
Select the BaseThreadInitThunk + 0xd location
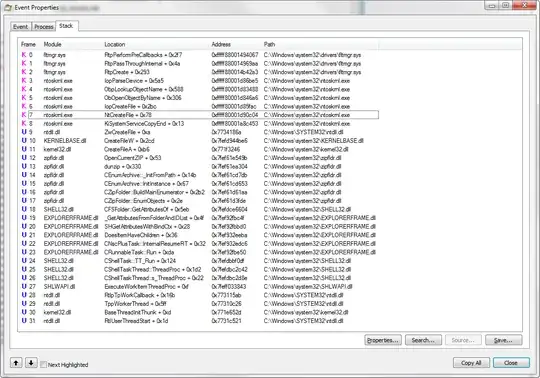click(x=138, y=312)
